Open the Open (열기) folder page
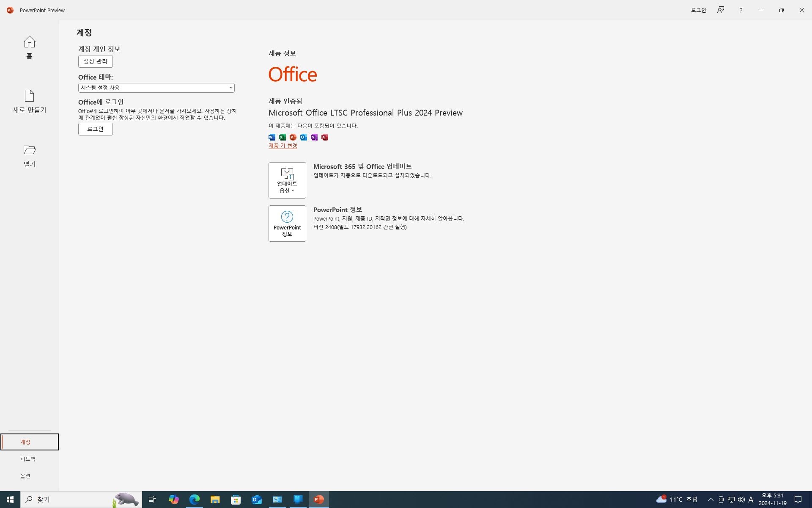812x508 pixels. tap(29, 155)
